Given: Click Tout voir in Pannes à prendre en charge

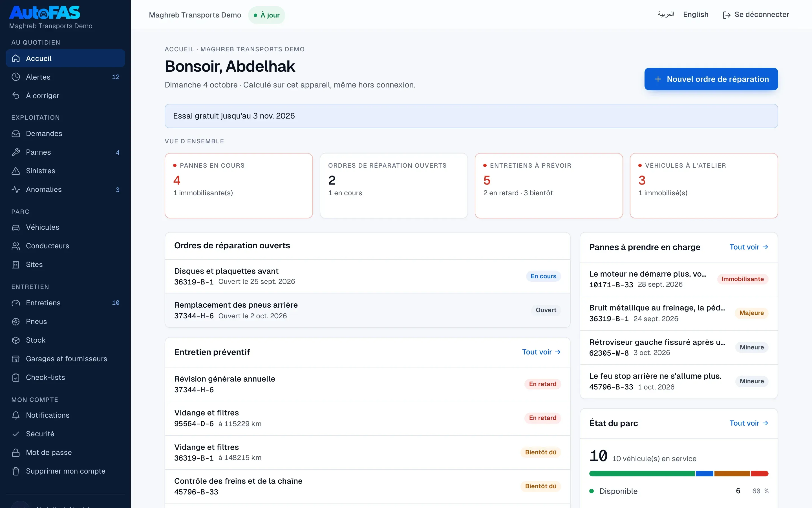Looking at the screenshot, I should (x=749, y=247).
